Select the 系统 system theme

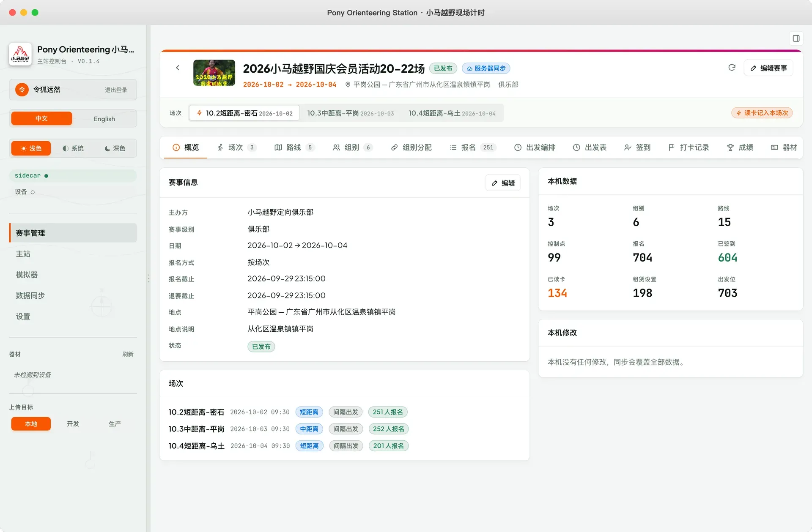[73, 148]
